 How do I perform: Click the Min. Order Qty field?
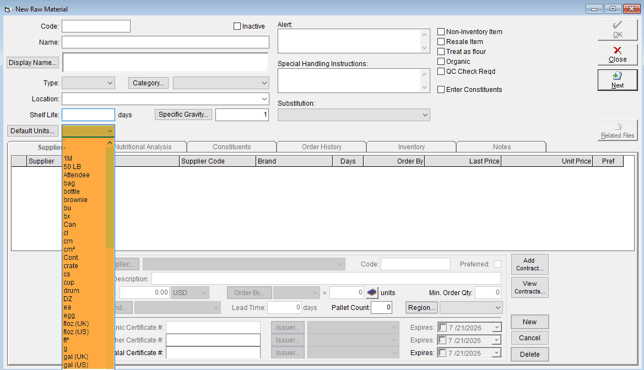coord(488,293)
